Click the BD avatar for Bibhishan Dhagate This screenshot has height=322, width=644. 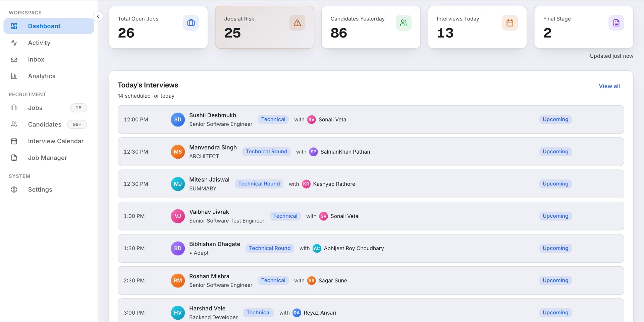pos(178,248)
